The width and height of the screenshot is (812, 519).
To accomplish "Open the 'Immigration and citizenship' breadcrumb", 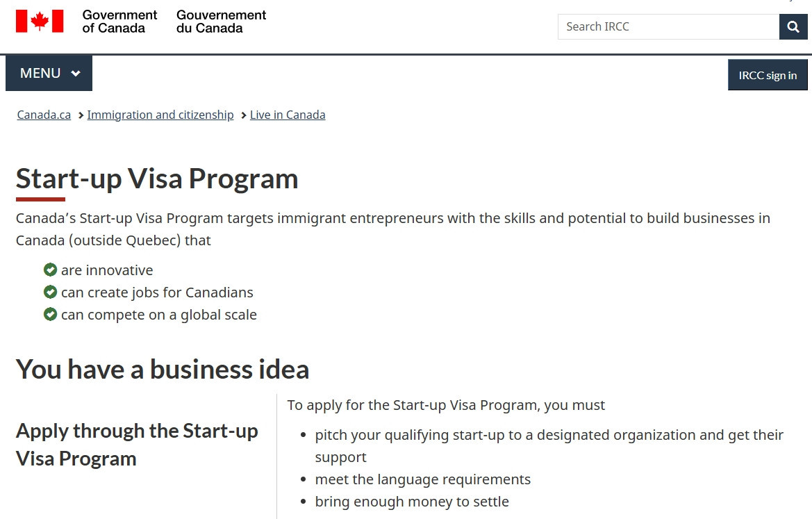I will pos(160,115).
